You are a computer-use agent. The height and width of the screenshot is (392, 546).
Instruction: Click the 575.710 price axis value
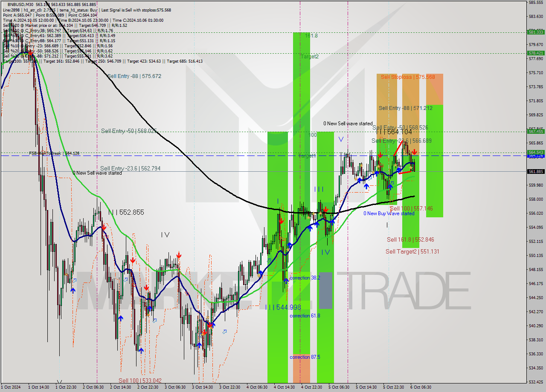(536, 73)
